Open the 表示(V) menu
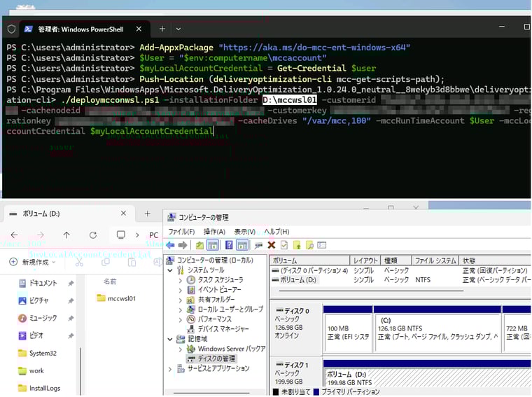Viewport: 532px width, 397px height. click(x=244, y=232)
